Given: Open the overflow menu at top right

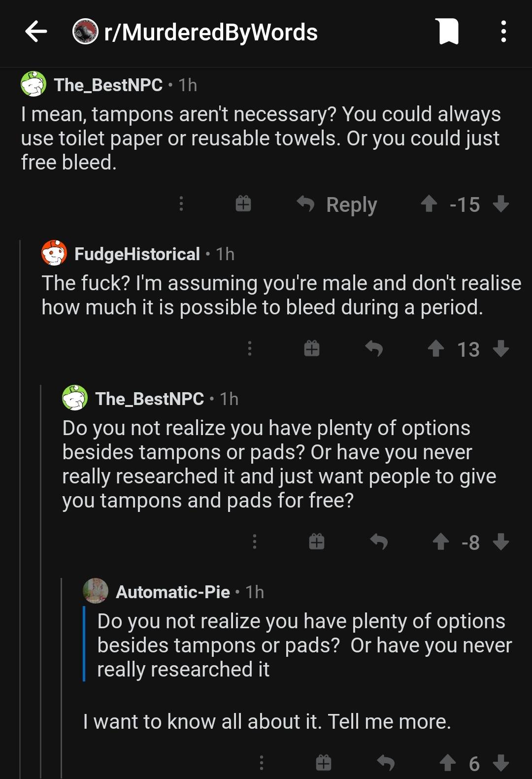Looking at the screenshot, I should point(503,32).
